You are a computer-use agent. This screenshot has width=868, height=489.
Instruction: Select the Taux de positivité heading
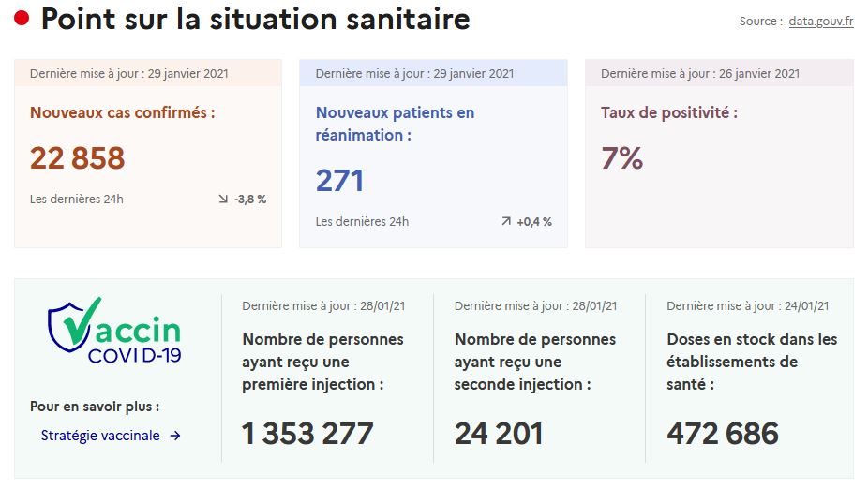tap(669, 112)
